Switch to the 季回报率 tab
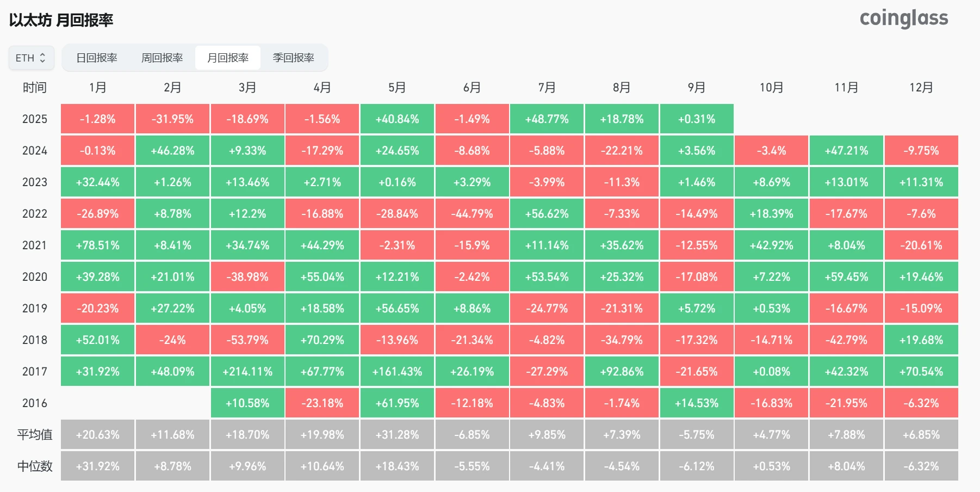The height and width of the screenshot is (492, 980). (294, 58)
